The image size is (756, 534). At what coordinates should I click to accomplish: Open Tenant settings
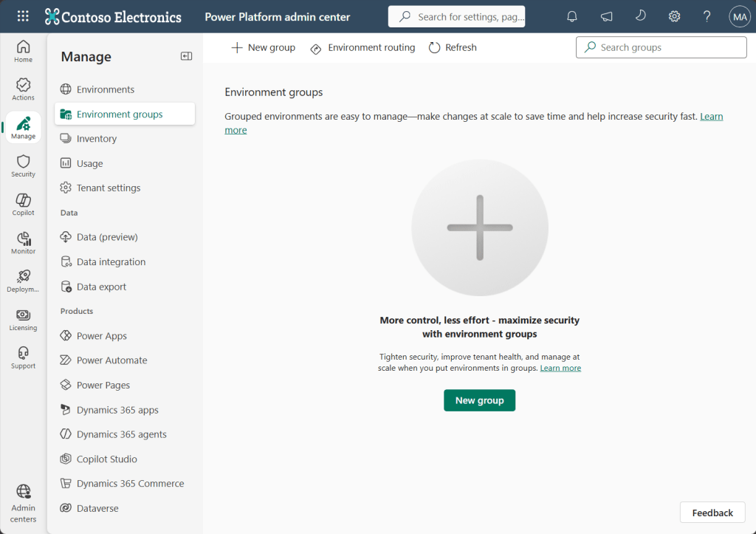tap(125, 188)
